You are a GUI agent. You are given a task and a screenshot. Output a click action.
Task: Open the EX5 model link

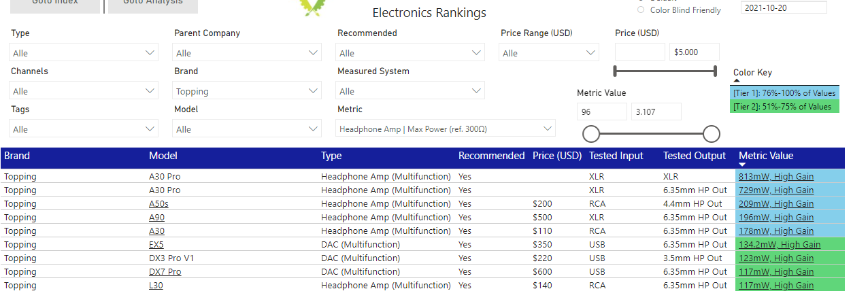pos(156,245)
